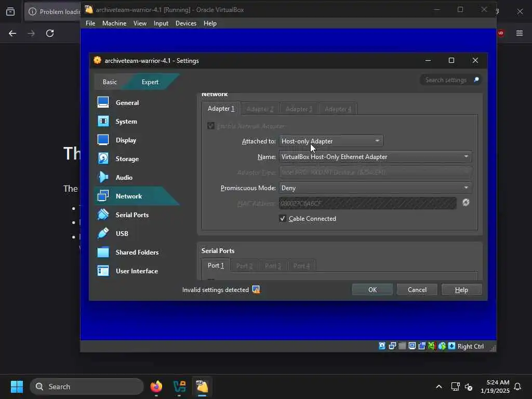The image size is (532, 399).
Task: Switch to Expert settings mode
Action: [x=150, y=82]
